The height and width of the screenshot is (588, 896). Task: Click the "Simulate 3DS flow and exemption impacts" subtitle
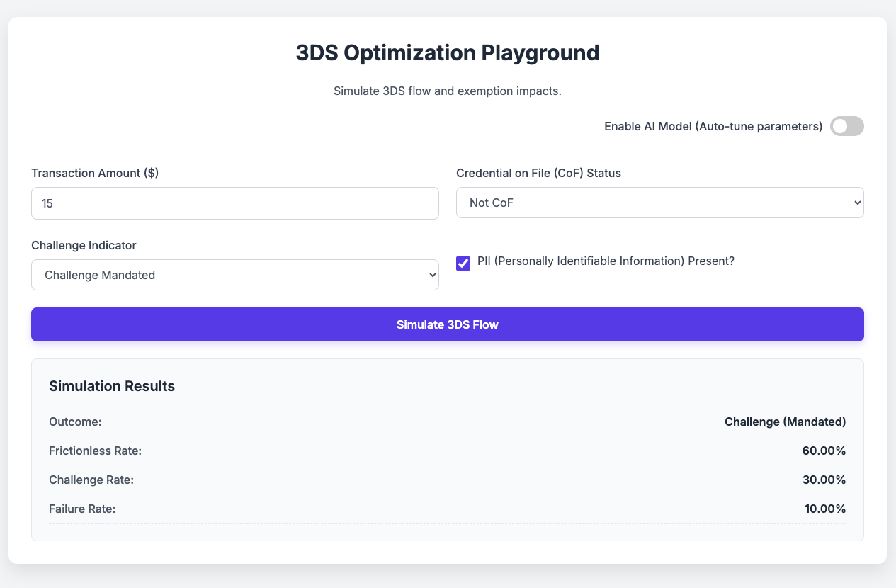448,91
